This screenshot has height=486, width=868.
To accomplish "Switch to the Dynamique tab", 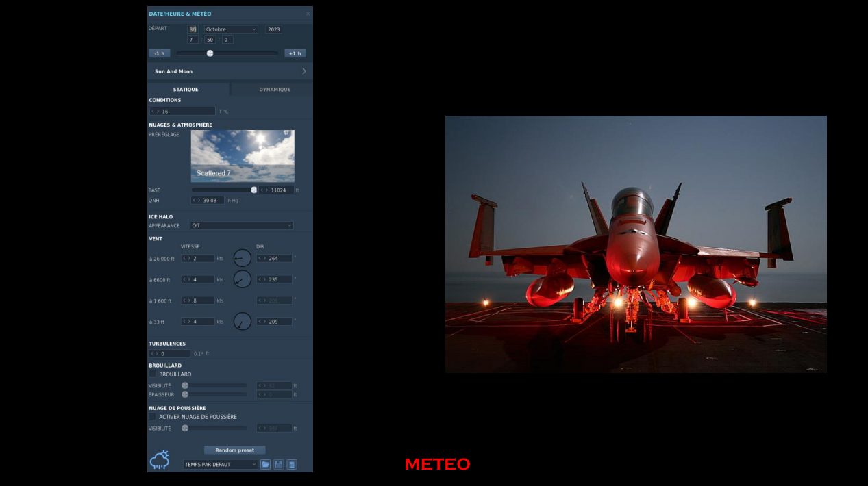I will (274, 90).
